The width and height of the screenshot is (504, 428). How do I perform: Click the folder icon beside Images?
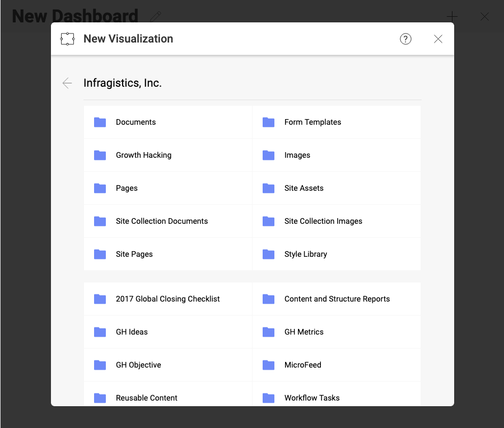click(269, 155)
